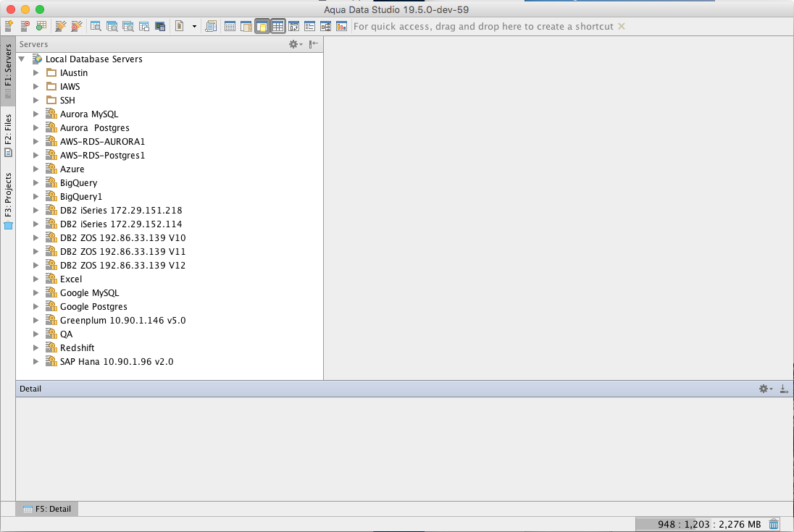Image resolution: width=794 pixels, height=532 pixels.
Task: Click the register server icon with plus sign
Action: click(9, 26)
